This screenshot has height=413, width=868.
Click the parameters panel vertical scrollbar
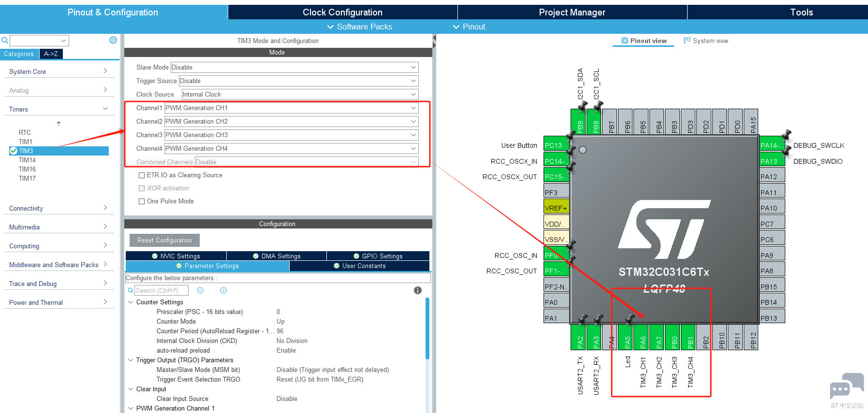427,328
